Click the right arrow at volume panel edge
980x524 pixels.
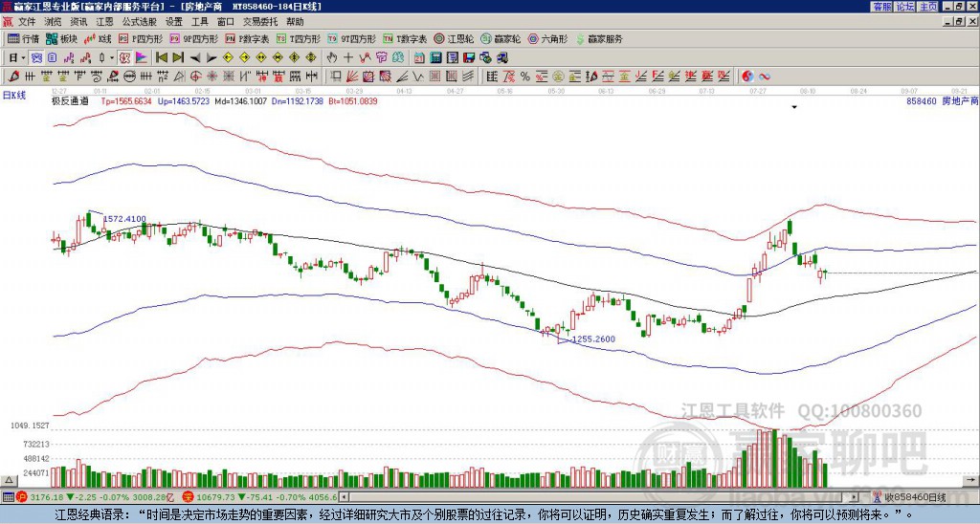[x=972, y=480]
